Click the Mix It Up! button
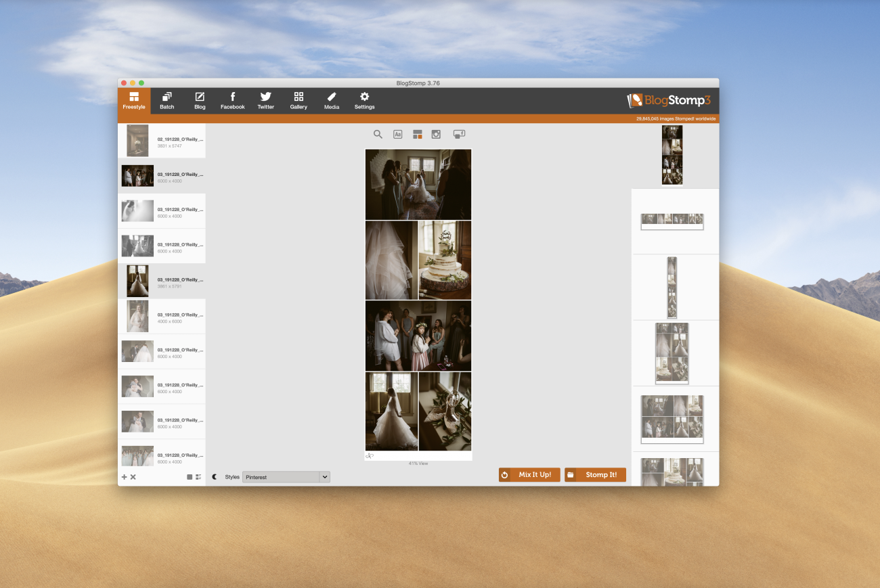Screen dimensions: 880x588 (529, 475)
